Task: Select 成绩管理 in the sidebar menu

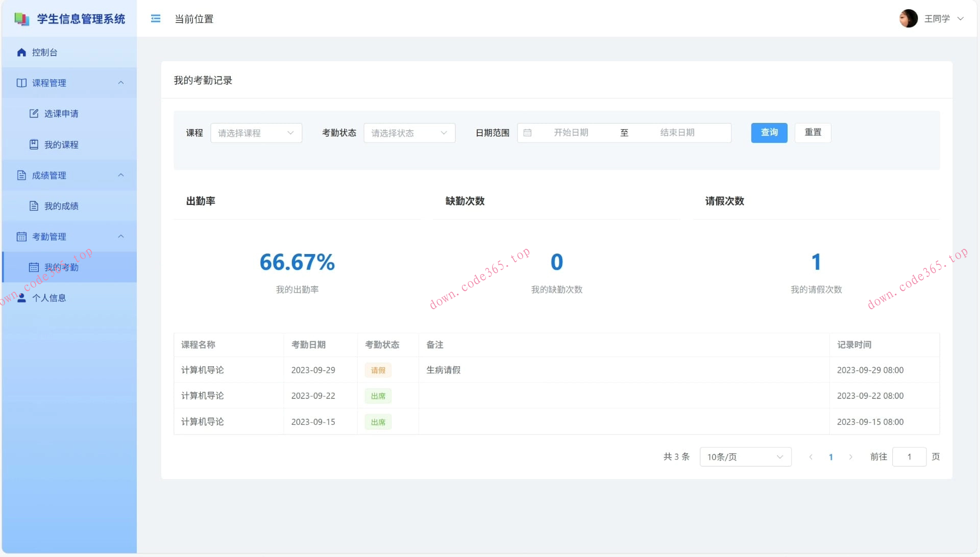Action: (48, 175)
